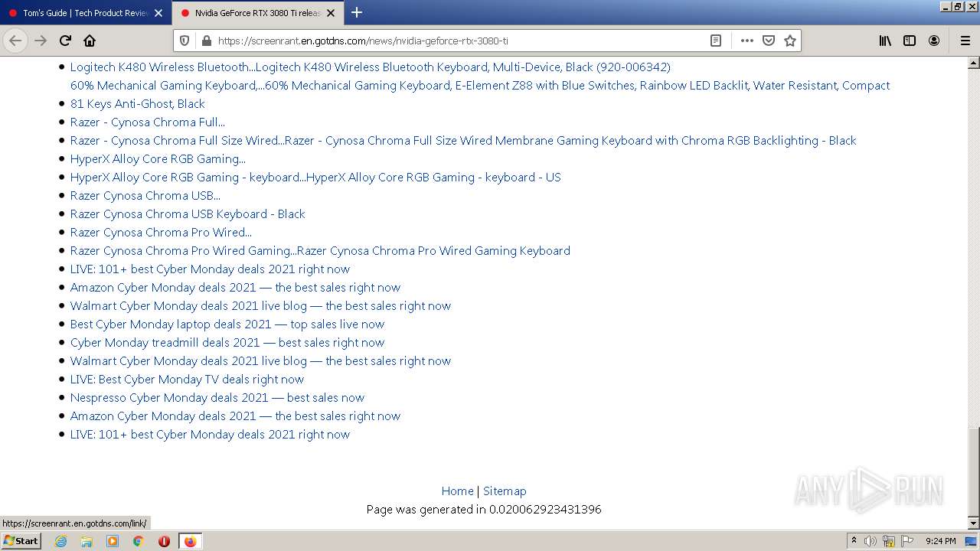Open LIVE: Best Cyber Monday TV deals link
Viewport: 980px width, 551px height.
coord(187,380)
